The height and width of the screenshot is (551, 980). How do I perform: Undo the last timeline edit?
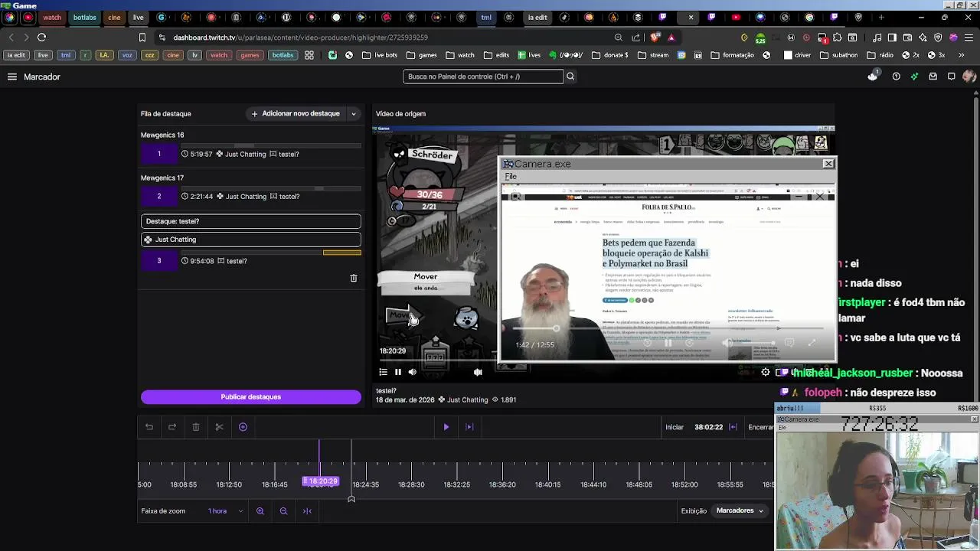coord(149,427)
